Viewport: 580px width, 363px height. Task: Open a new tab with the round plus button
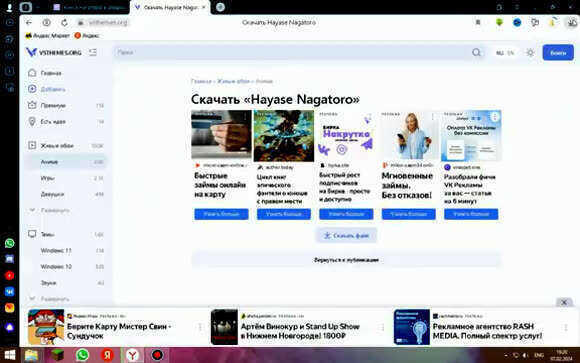click(x=220, y=7)
